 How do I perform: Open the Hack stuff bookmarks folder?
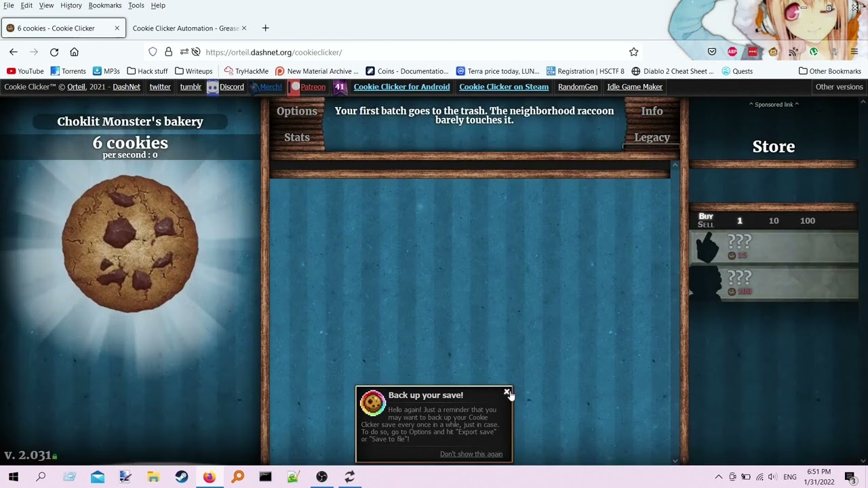[147, 71]
